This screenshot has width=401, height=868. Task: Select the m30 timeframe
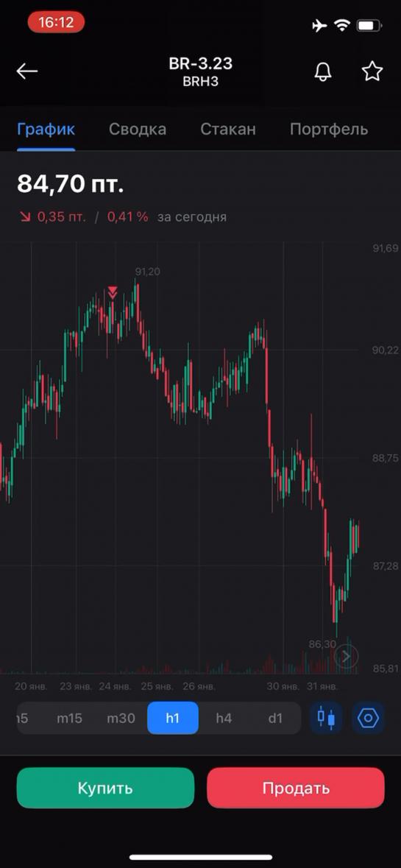tap(121, 718)
